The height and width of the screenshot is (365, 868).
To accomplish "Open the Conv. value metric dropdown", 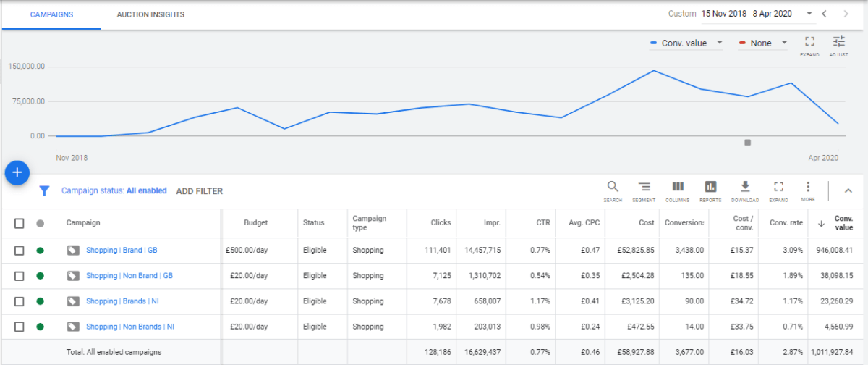I will tap(686, 43).
